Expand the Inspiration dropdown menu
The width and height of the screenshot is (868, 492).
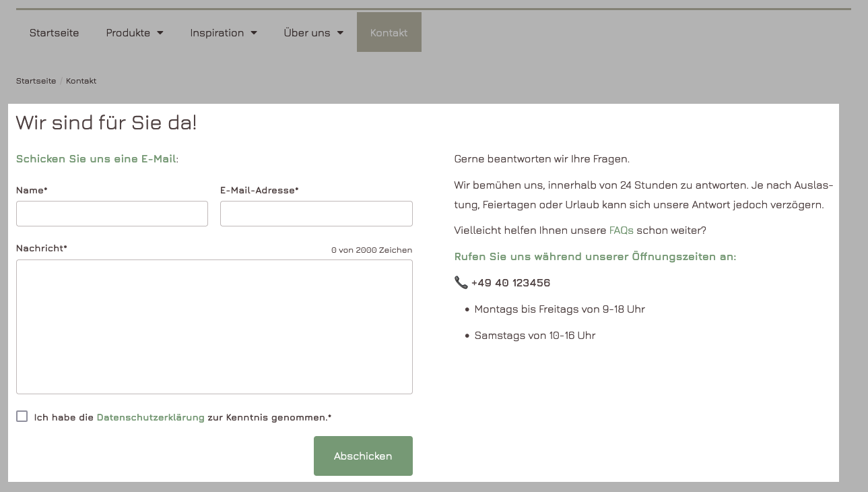point(223,33)
